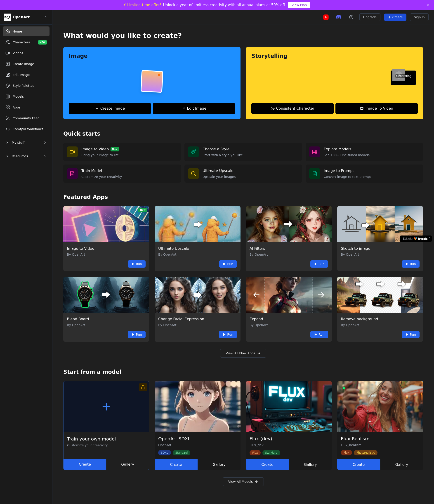The height and width of the screenshot is (504, 434).
Task: Click the lock icon on Train model card
Action: pos(143,387)
